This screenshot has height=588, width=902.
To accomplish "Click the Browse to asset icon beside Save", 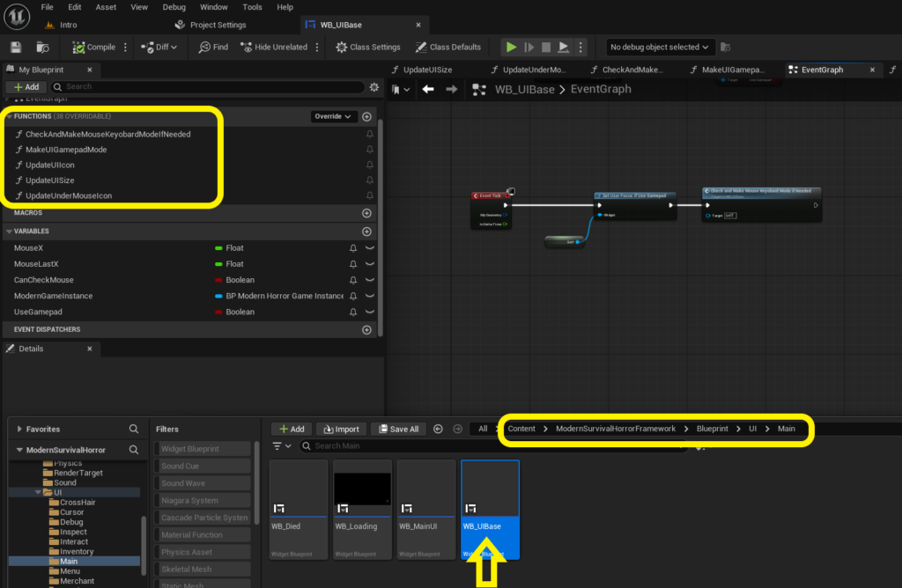I will pyautogui.click(x=42, y=48).
